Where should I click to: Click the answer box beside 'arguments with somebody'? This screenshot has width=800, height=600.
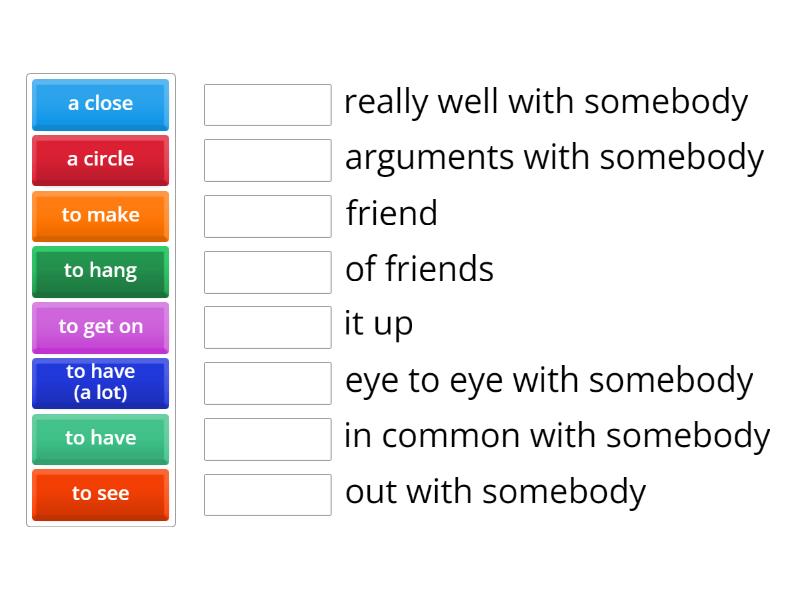pyautogui.click(x=267, y=160)
